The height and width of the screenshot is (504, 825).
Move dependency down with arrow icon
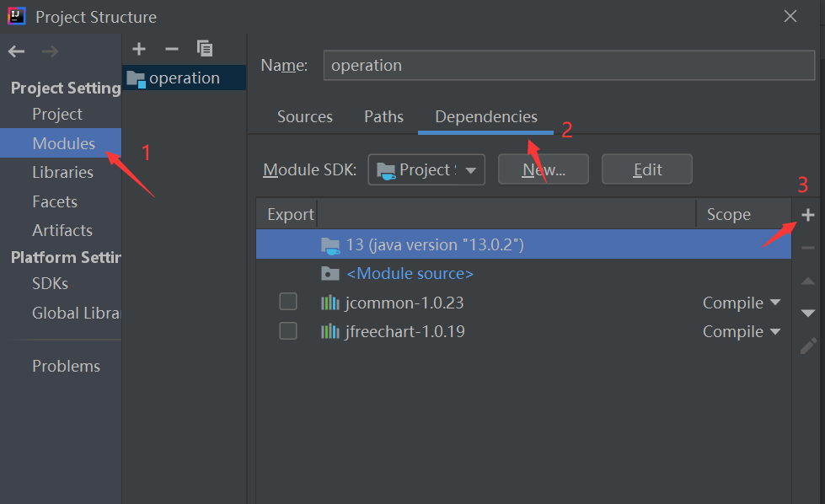(807, 313)
